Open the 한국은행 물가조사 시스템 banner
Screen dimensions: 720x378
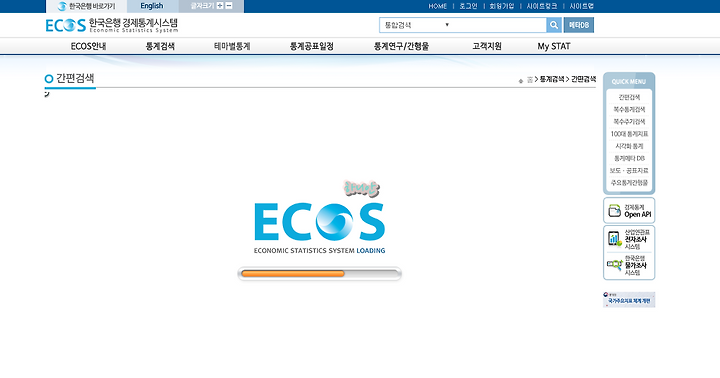(x=629, y=265)
